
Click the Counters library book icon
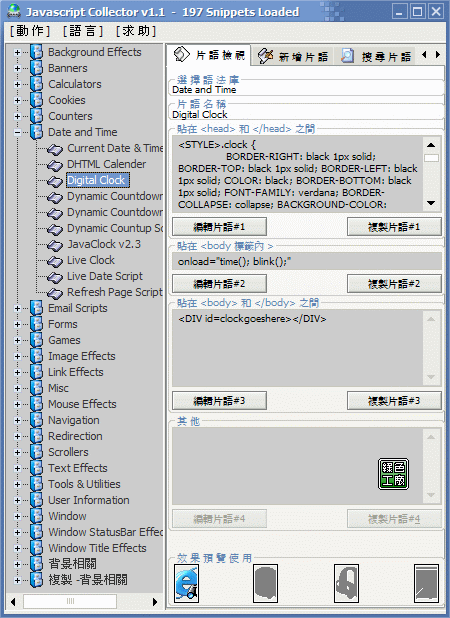(x=37, y=116)
